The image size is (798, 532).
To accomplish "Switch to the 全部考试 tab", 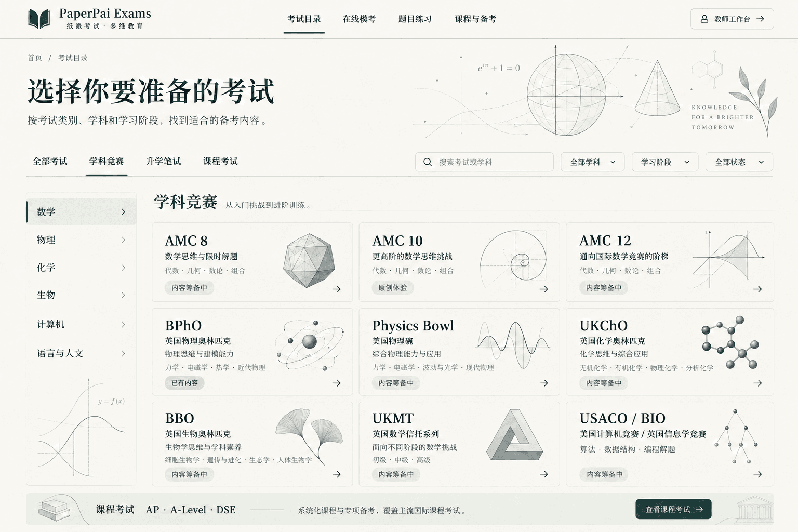I will (x=50, y=161).
